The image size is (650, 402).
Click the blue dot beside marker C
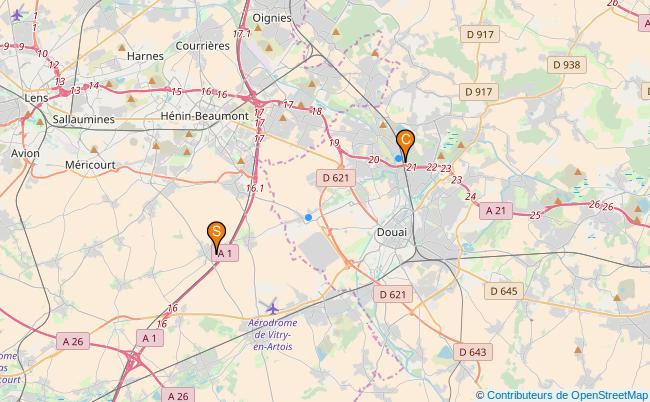pyautogui.click(x=398, y=158)
